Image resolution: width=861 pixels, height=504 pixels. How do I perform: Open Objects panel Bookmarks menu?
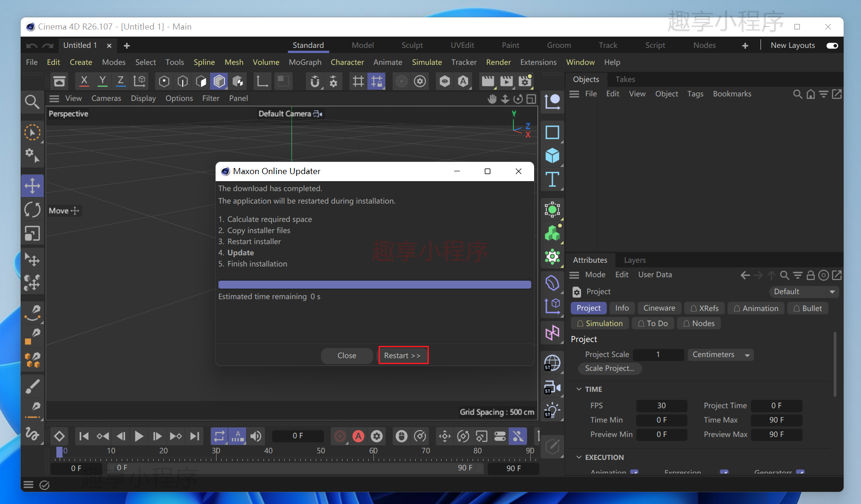pyautogui.click(x=732, y=94)
